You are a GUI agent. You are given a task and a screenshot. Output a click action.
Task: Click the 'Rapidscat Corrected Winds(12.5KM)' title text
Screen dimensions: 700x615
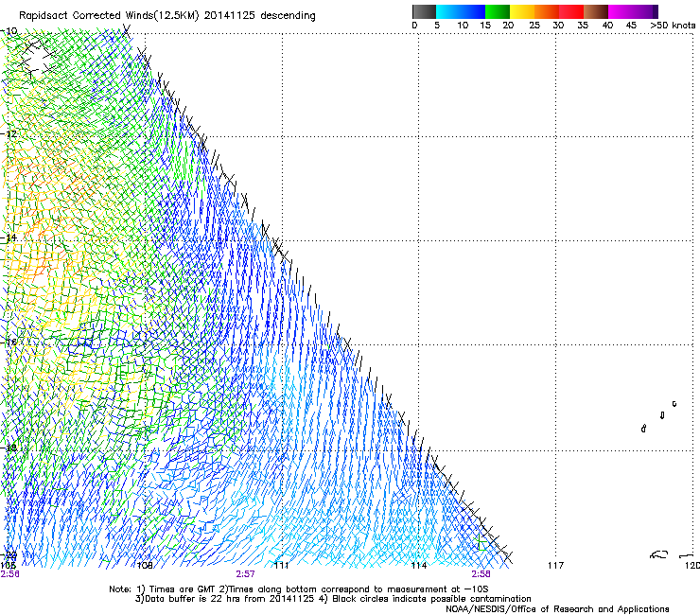(x=109, y=16)
